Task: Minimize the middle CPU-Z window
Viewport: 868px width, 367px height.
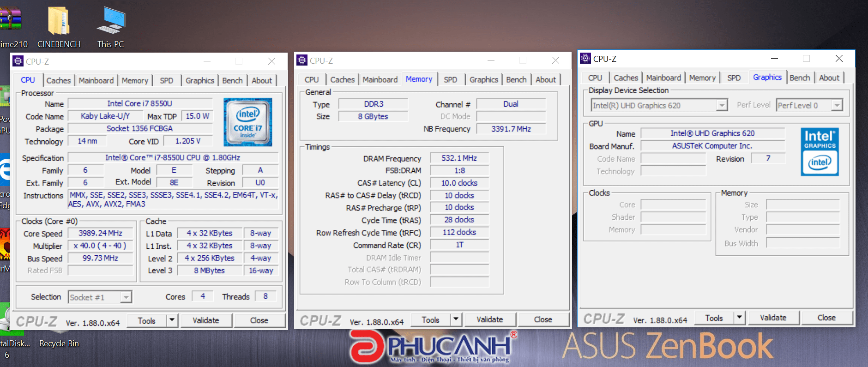Action: (491, 60)
